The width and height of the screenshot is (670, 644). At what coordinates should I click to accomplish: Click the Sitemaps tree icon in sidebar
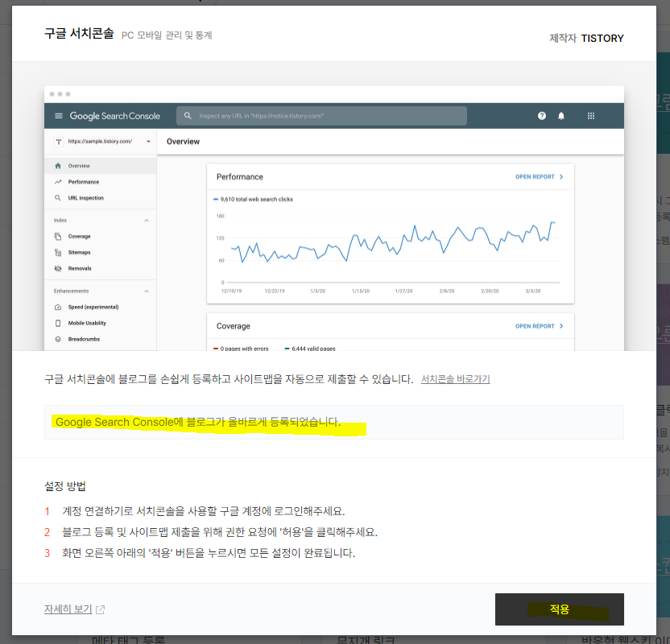(x=58, y=253)
